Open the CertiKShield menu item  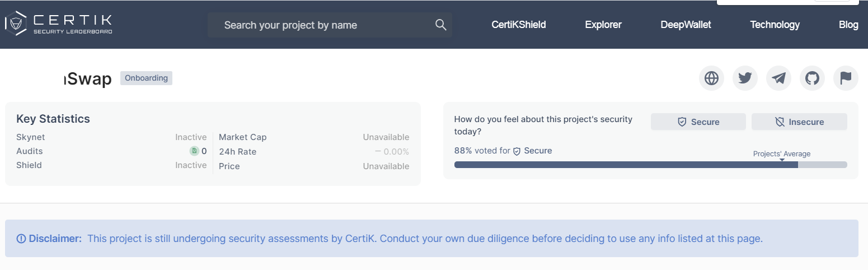pyautogui.click(x=519, y=25)
